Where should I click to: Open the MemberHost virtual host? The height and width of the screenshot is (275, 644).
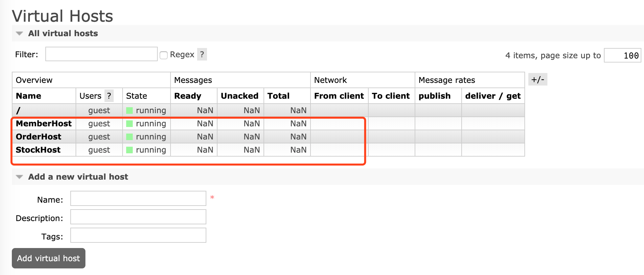coord(44,123)
